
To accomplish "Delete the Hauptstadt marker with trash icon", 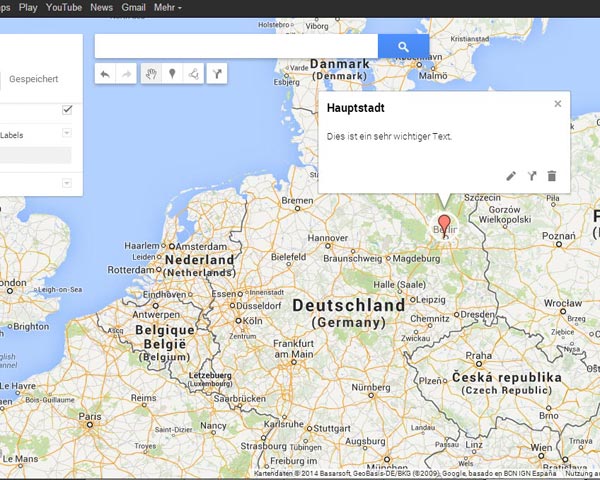I will point(551,176).
